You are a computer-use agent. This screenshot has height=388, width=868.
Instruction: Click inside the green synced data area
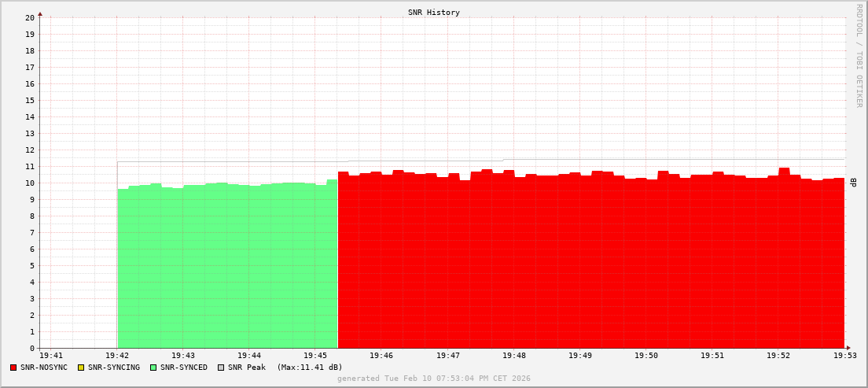point(228,268)
